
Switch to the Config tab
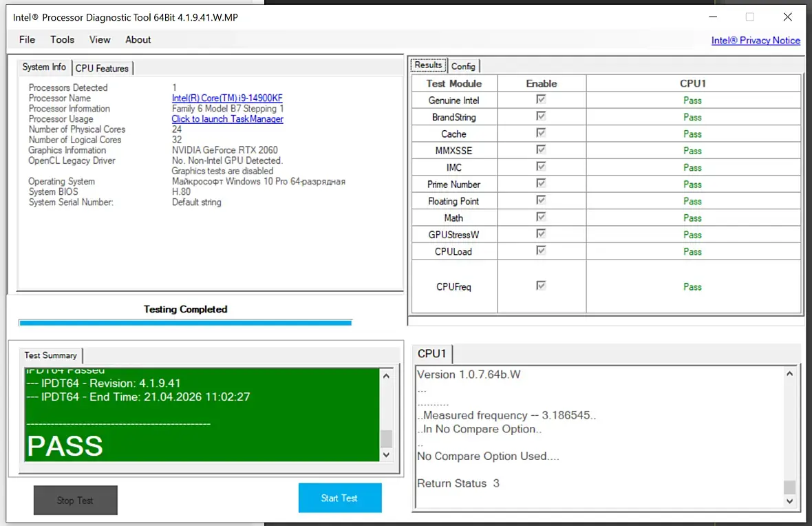point(463,66)
